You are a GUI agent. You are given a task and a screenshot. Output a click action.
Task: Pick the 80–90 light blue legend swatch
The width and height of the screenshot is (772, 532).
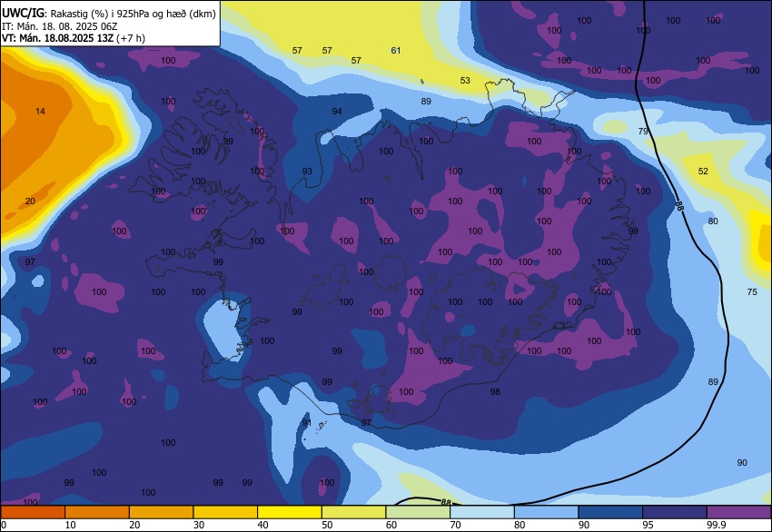(546, 512)
